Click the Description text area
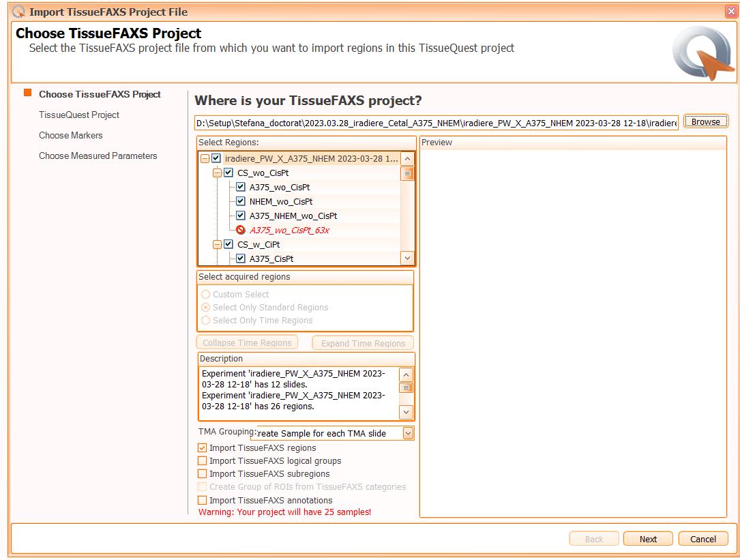 pos(299,394)
